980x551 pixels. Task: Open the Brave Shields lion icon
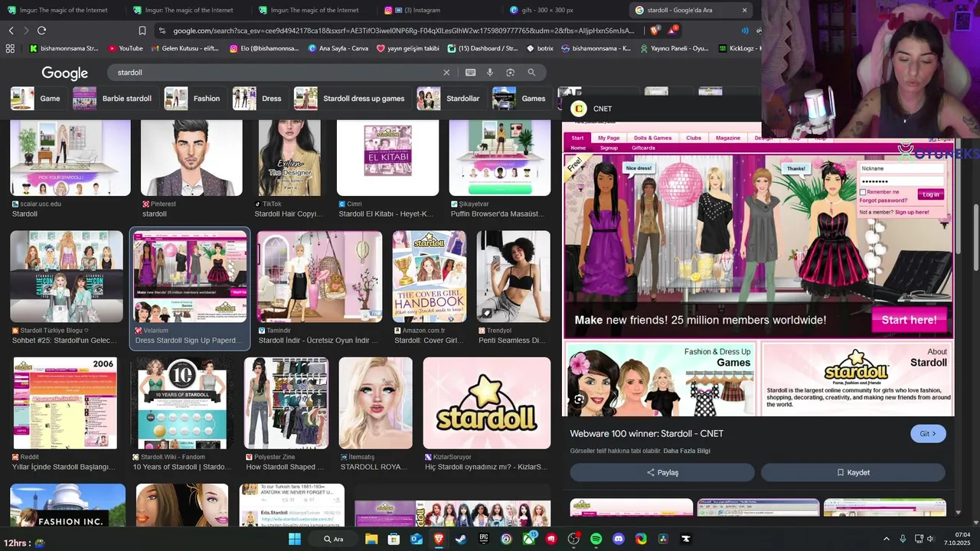654,31
